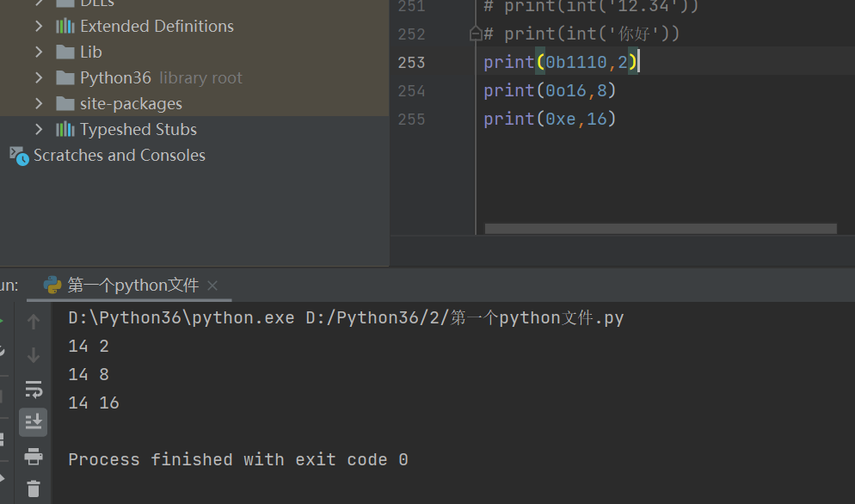The height and width of the screenshot is (504, 855).
Task: Click the editor horizontal scrollbar
Action: tap(660, 229)
